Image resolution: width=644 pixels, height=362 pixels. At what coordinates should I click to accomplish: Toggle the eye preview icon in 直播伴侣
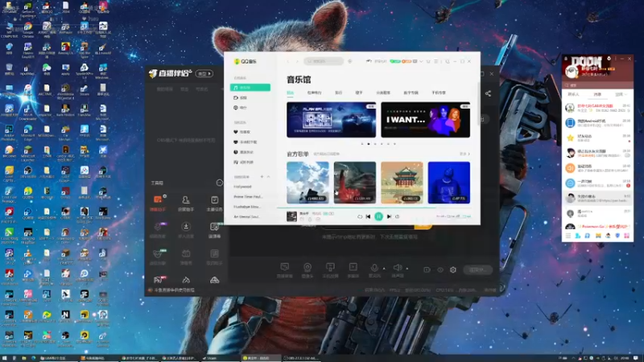point(440,270)
